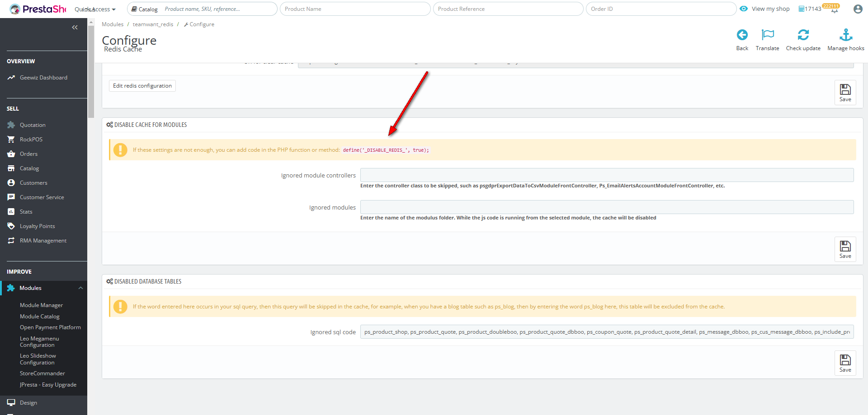Go Back using the arrow icon
868x415 pixels.
[x=742, y=35]
